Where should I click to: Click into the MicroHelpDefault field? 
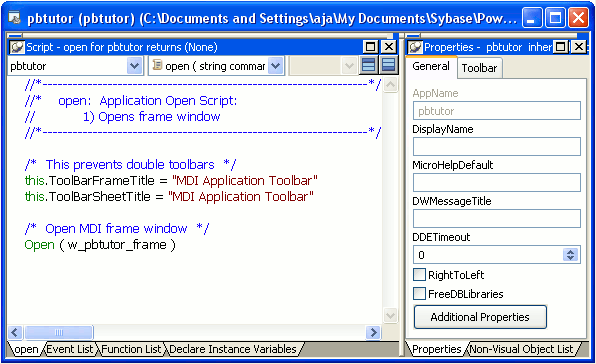tap(497, 182)
